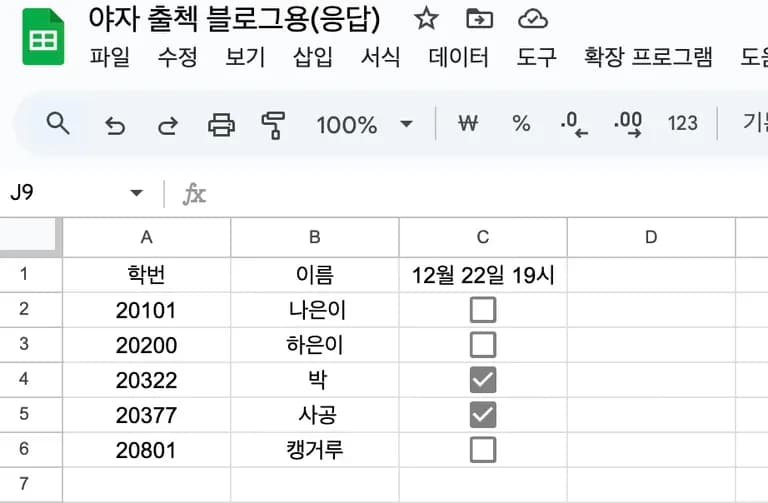Expand the 100% zoom dropdown
Viewport: 768px width, 503px height.
pos(406,125)
